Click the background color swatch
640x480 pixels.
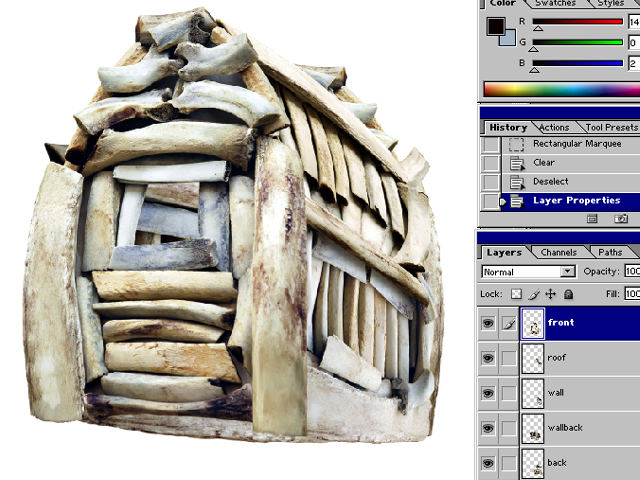pos(509,38)
